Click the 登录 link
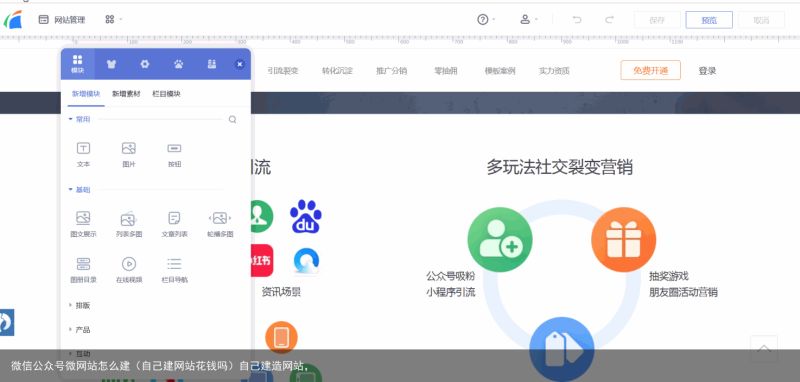Screen dimensions: 800x382 pos(707,71)
